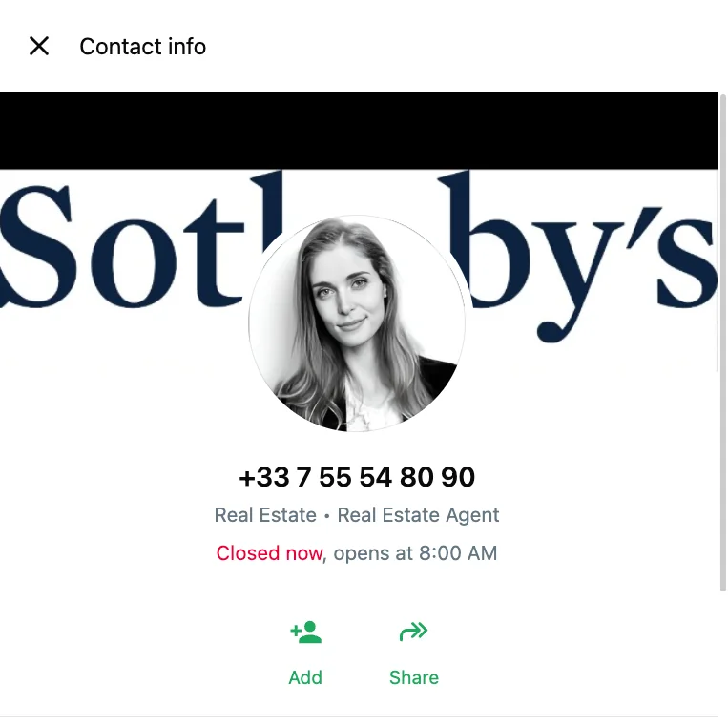Click the Real Estate category label
Image resolution: width=728 pixels, height=726 pixels.
265,515
